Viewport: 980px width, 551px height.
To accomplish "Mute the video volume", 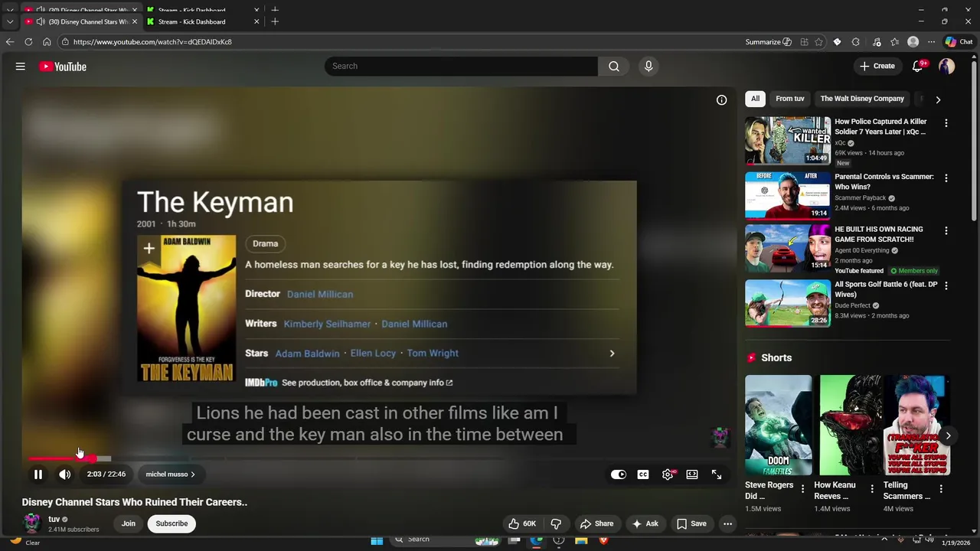I will tap(65, 474).
